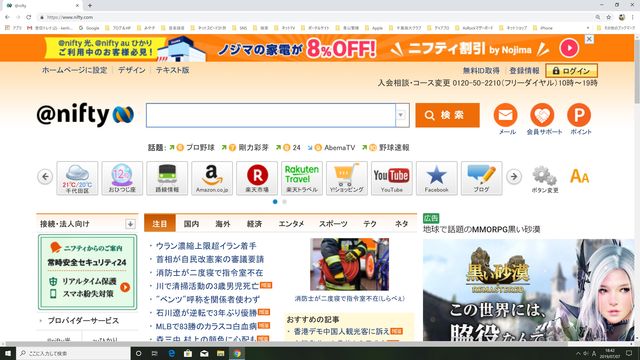
Task: Open Task View on the taskbar
Action: (x=155, y=353)
